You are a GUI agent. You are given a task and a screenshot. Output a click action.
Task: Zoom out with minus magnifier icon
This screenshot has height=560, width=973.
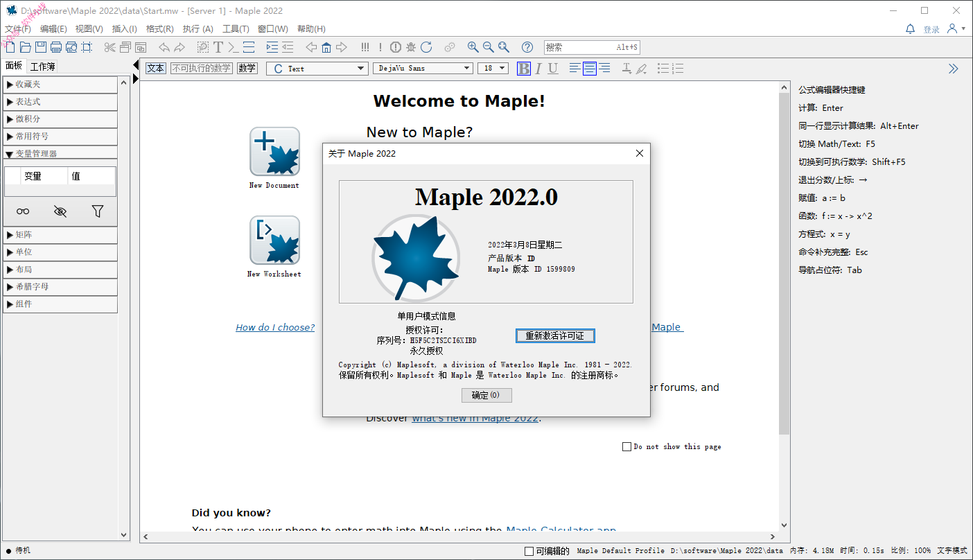(489, 47)
